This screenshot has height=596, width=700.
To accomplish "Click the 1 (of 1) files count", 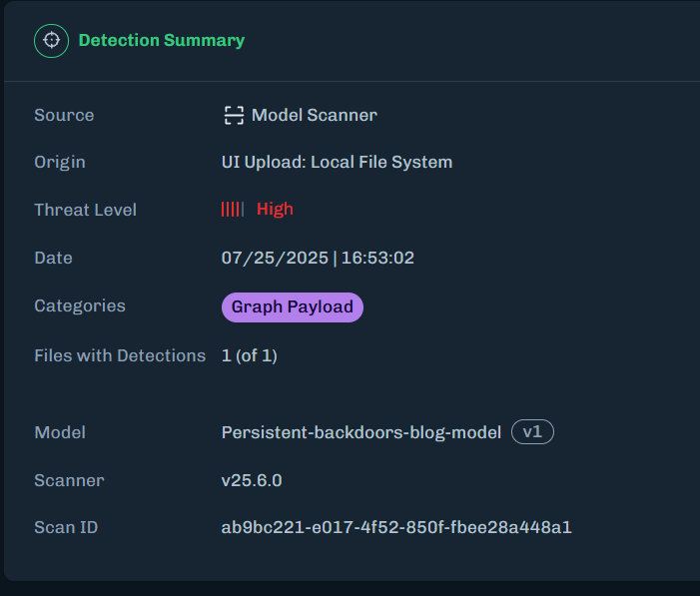I will coord(250,355).
